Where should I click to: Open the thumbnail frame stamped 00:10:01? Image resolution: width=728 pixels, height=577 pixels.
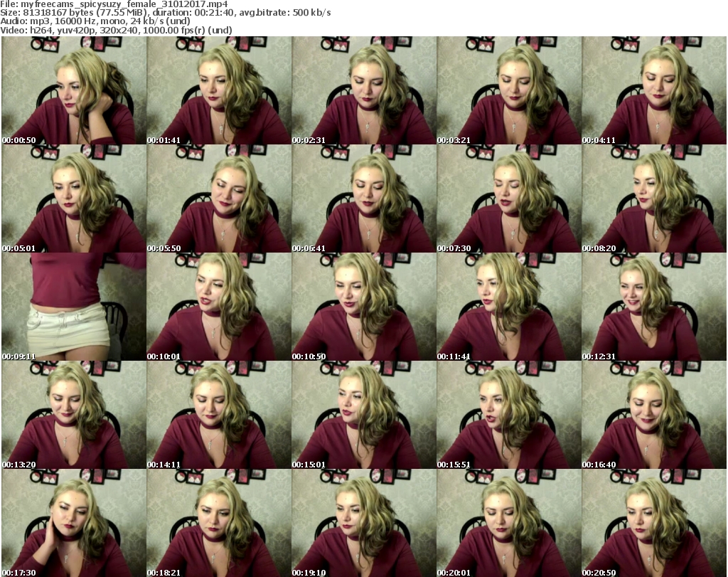point(219,307)
